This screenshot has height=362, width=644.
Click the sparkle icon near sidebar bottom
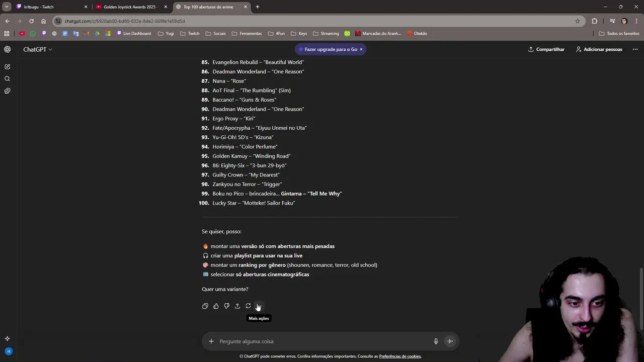point(7,338)
